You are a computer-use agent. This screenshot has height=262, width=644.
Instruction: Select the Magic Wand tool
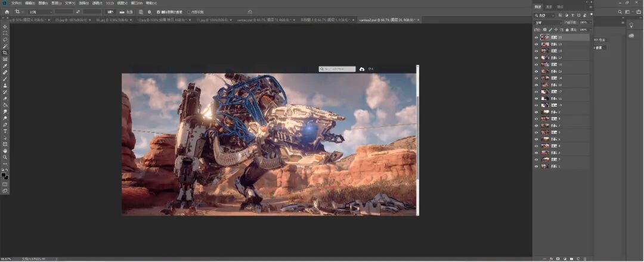pos(5,46)
